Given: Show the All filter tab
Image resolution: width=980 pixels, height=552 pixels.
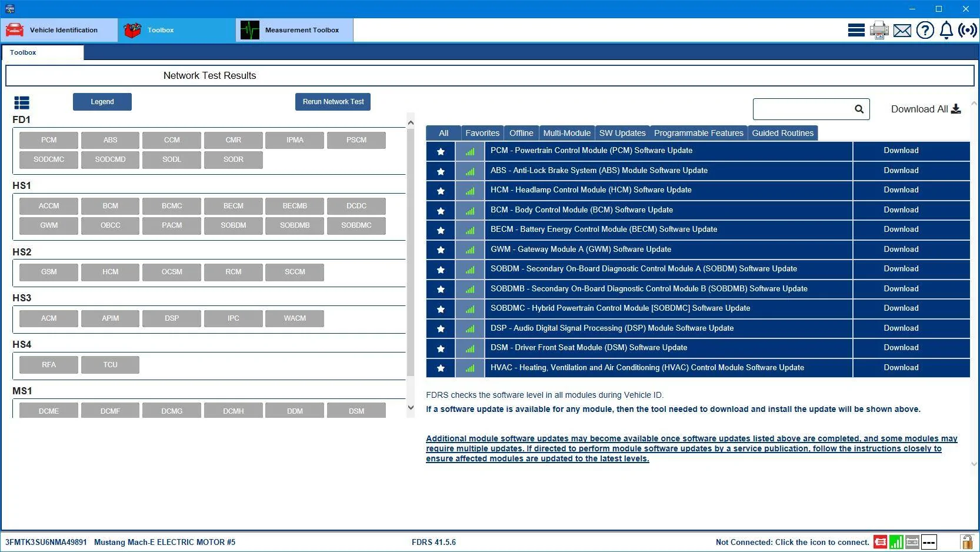Looking at the screenshot, I should (444, 133).
